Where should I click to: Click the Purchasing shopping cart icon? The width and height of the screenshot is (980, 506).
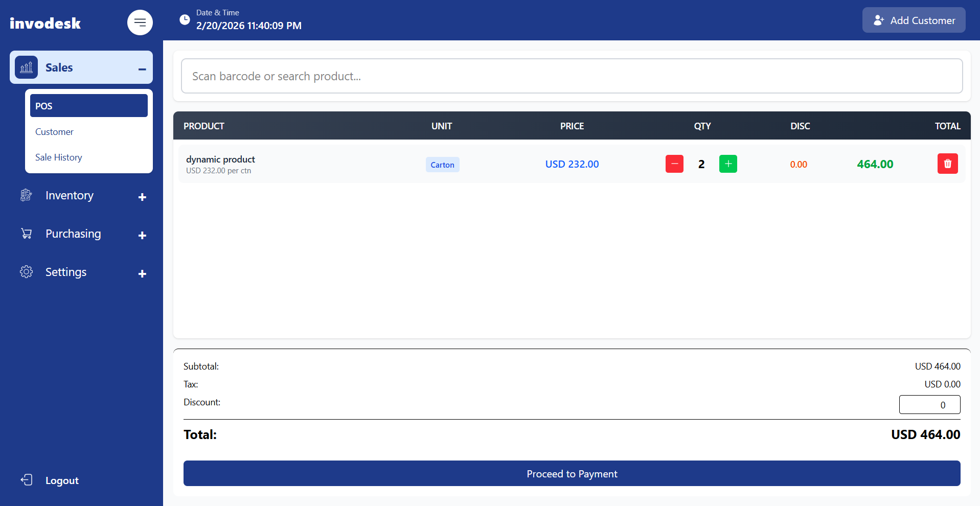click(26, 233)
